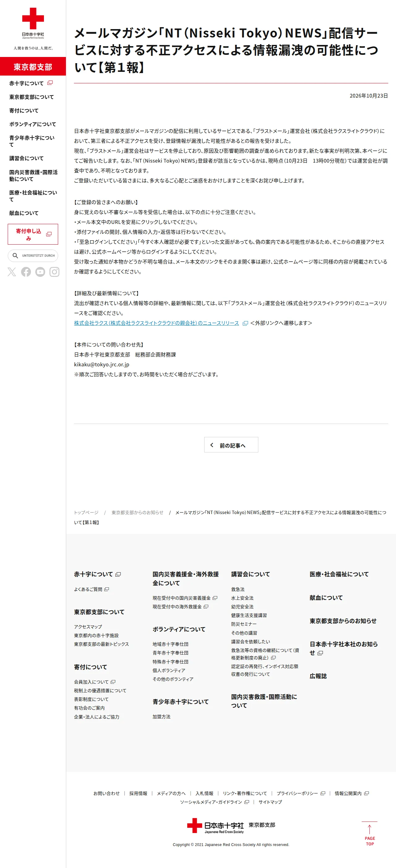This screenshot has width=396, height=868.
Task: Open footer link 救急法
Action: (238, 589)
